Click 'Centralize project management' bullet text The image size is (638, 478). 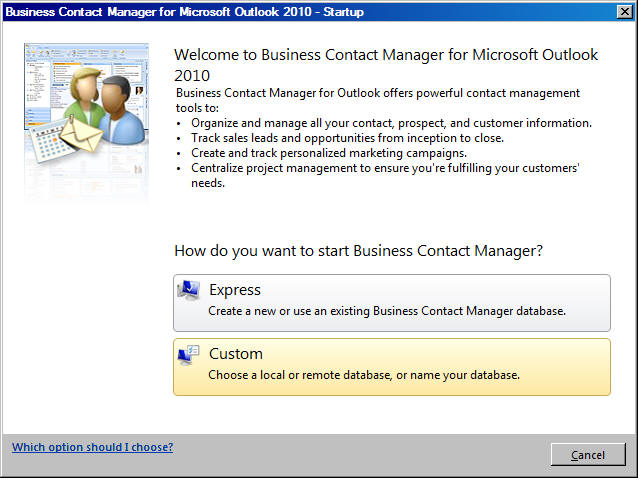[385, 175]
